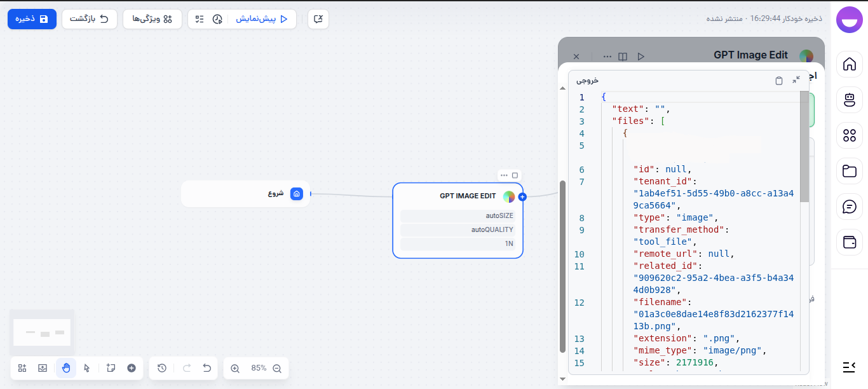Undo the last canvas action
868x389 pixels.
207,368
